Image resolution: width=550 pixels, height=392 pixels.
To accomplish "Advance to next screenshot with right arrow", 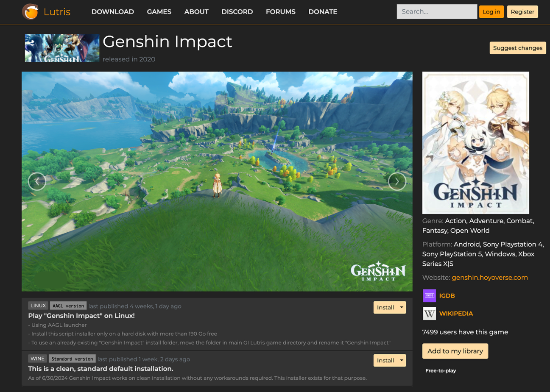I will coord(397,181).
